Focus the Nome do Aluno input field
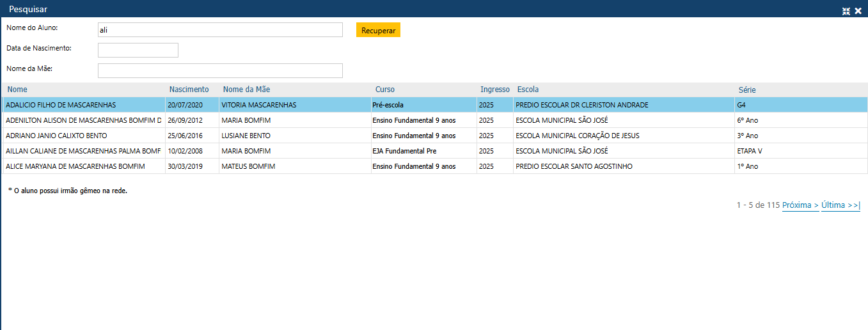Image resolution: width=868 pixels, height=330 pixels. tap(220, 30)
